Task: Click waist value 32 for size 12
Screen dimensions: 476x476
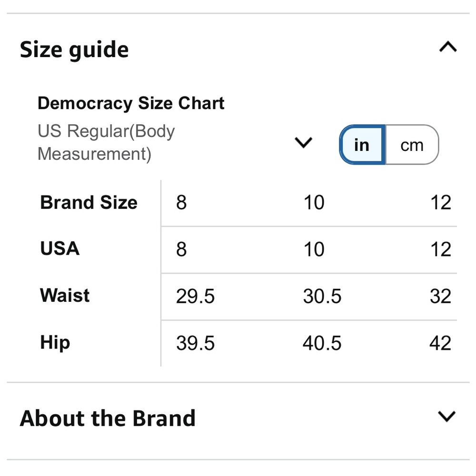Action: pos(440,296)
